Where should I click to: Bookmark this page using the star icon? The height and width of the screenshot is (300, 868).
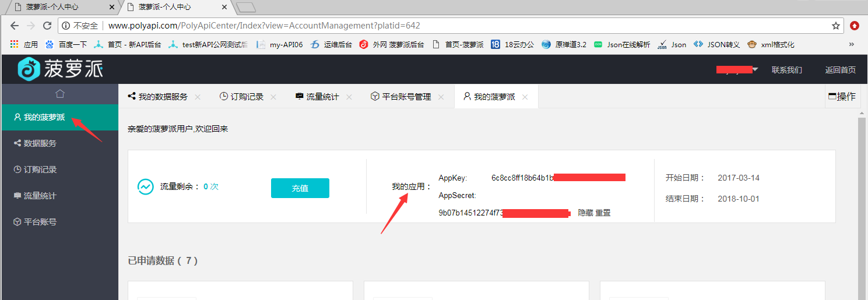(835, 26)
